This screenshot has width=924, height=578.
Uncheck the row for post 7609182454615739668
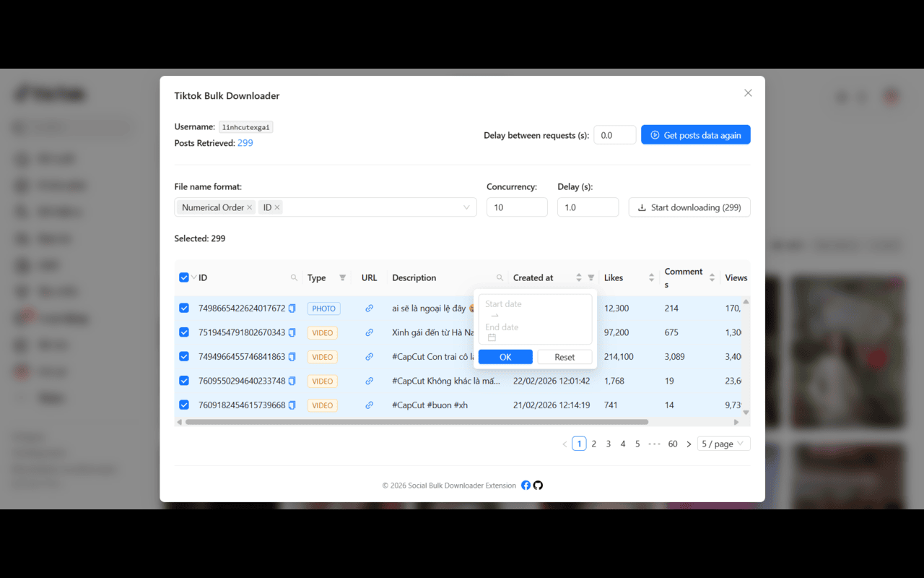[184, 405]
